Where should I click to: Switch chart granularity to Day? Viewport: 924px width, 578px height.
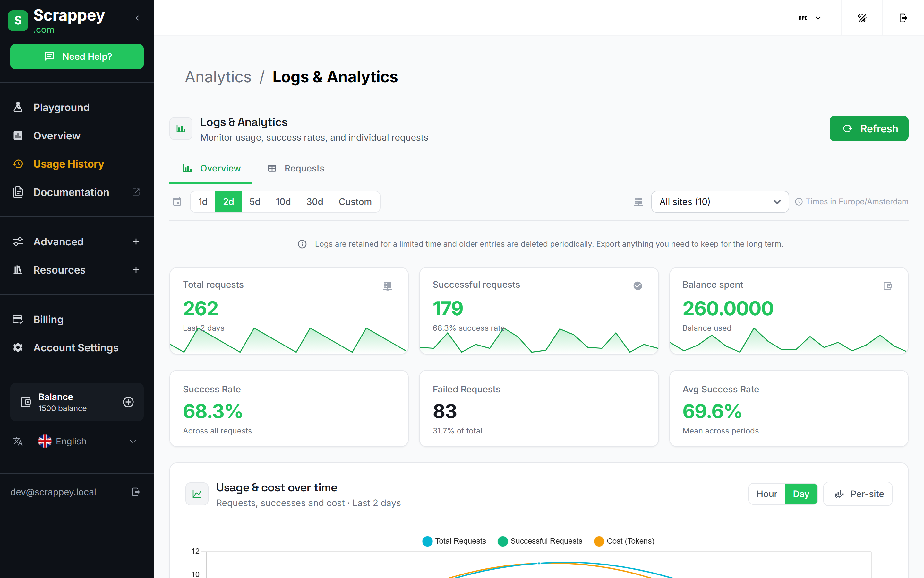point(801,494)
